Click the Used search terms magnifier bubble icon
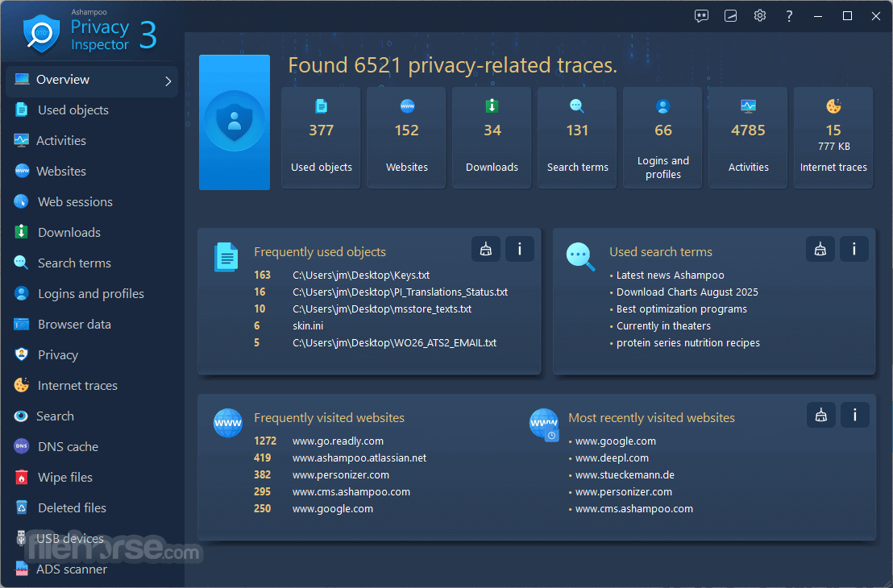 (580, 257)
